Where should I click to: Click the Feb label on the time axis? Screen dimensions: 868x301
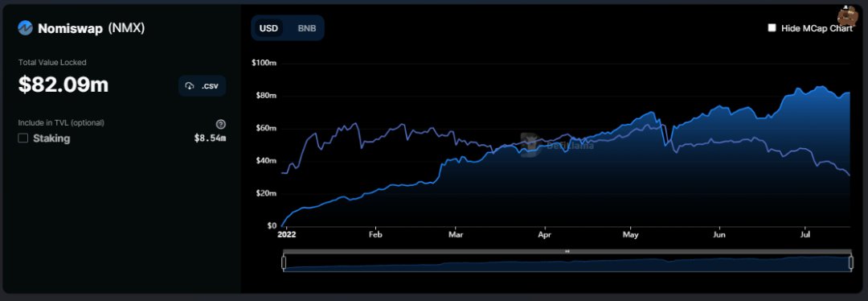(375, 235)
